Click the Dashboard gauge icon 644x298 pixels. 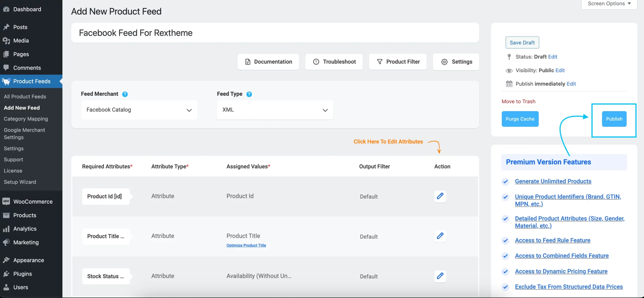pos(6,9)
